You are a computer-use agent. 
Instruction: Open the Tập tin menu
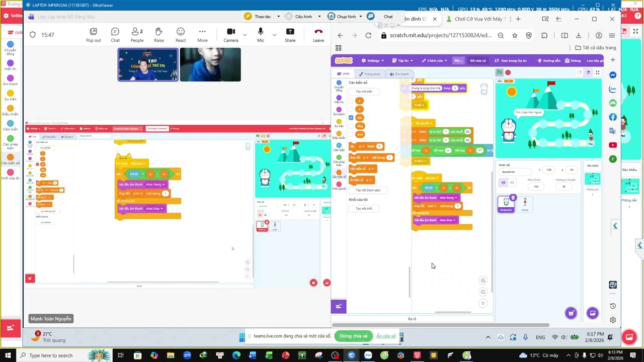pyautogui.click(x=403, y=61)
